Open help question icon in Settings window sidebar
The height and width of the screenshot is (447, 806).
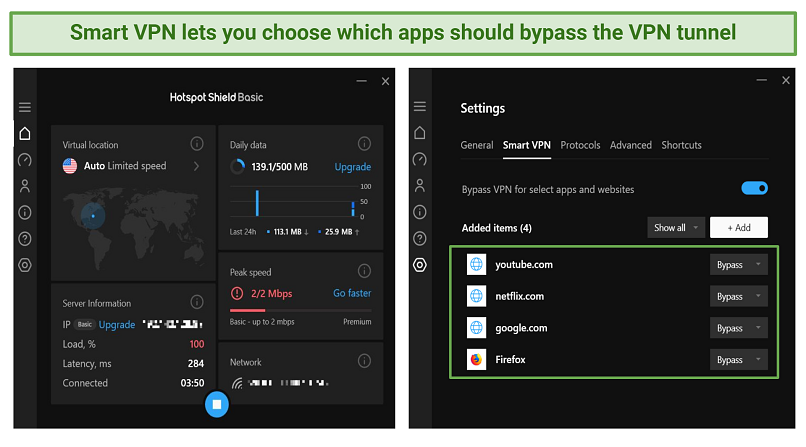pyautogui.click(x=420, y=238)
